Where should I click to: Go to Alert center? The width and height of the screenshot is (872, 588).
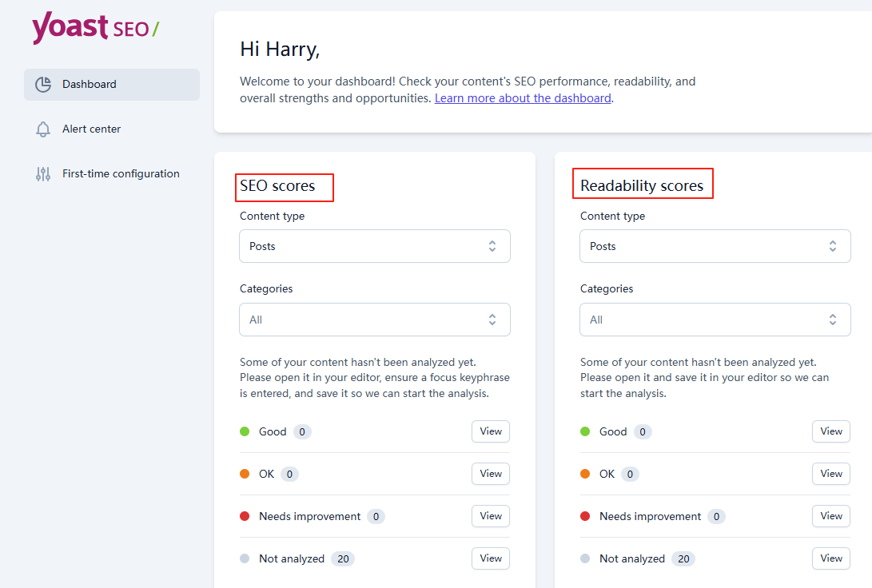point(91,129)
